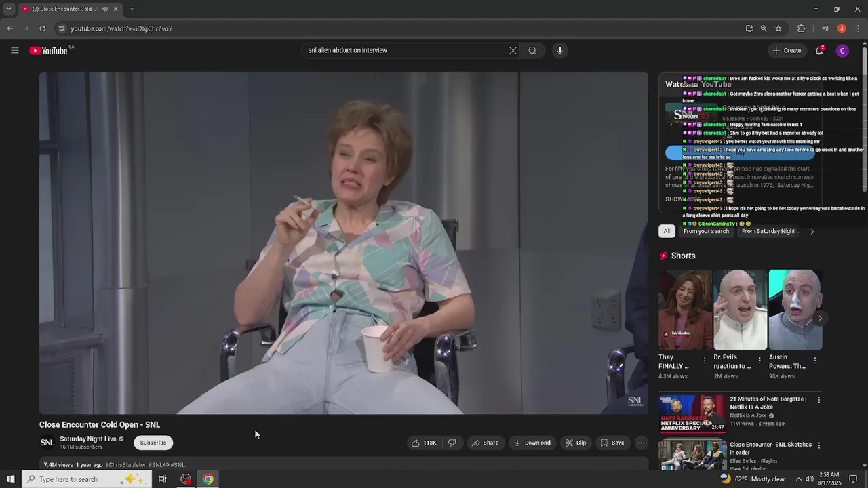Open options for Dr. Evil's reaction short
The image size is (868, 488).
(x=759, y=361)
